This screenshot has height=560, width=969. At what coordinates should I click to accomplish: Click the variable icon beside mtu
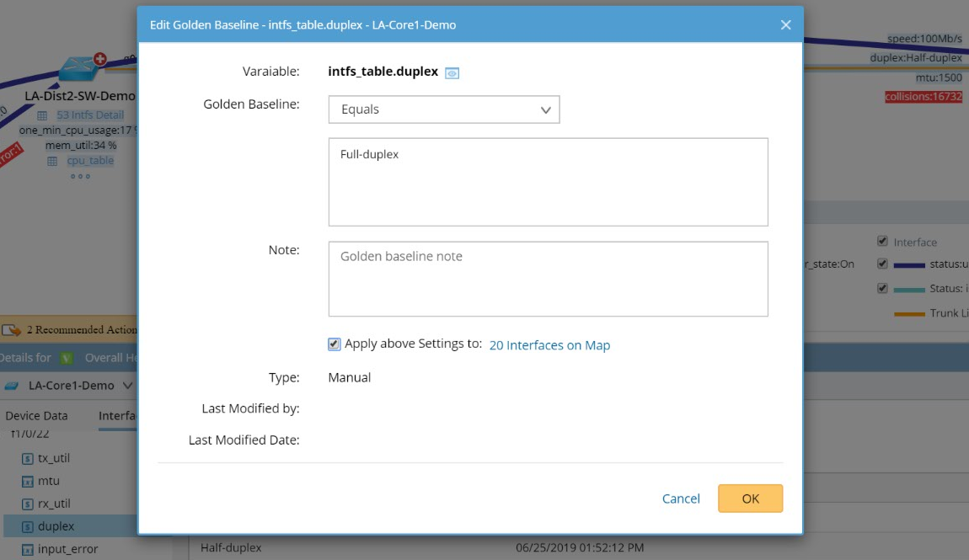tap(27, 482)
